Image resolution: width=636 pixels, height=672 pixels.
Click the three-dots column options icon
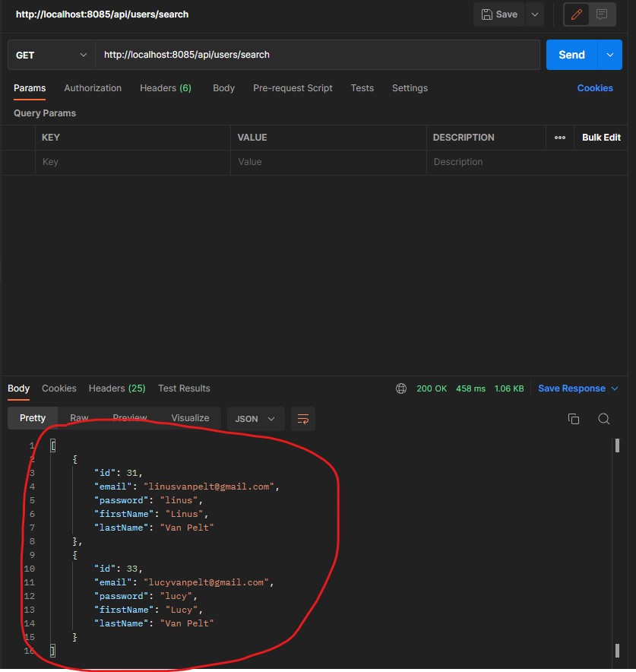point(560,138)
